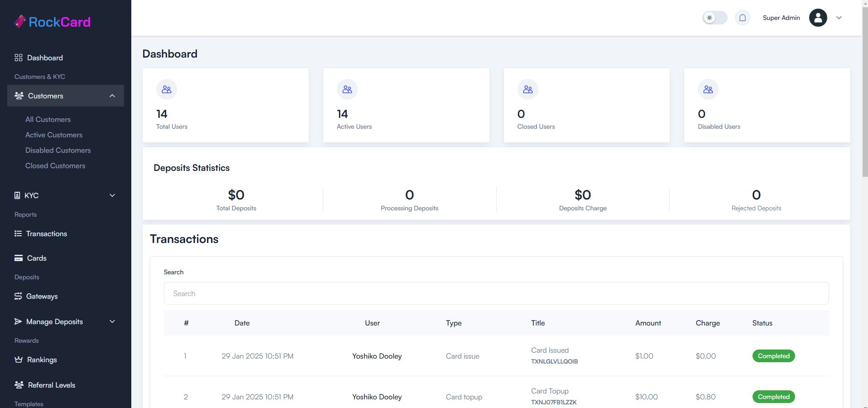Viewport: 868px width, 408px height.
Task: Open the All Customers link
Action: click(48, 119)
